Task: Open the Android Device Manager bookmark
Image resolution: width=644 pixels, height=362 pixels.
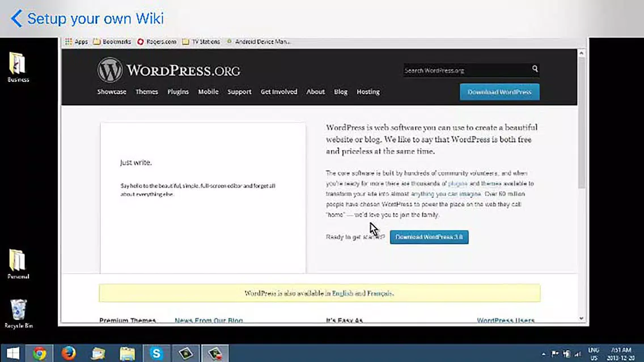Action: pos(259,41)
